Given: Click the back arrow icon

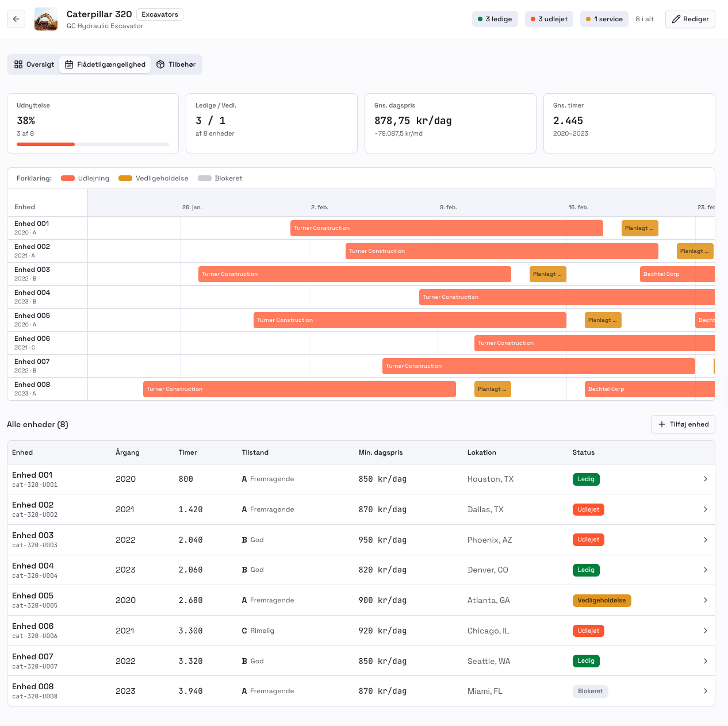Looking at the screenshot, I should point(16,19).
